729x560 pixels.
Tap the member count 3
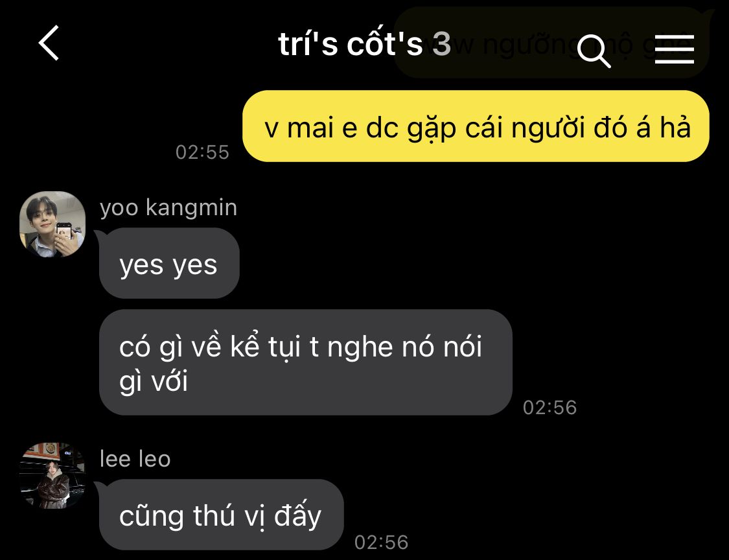442,44
